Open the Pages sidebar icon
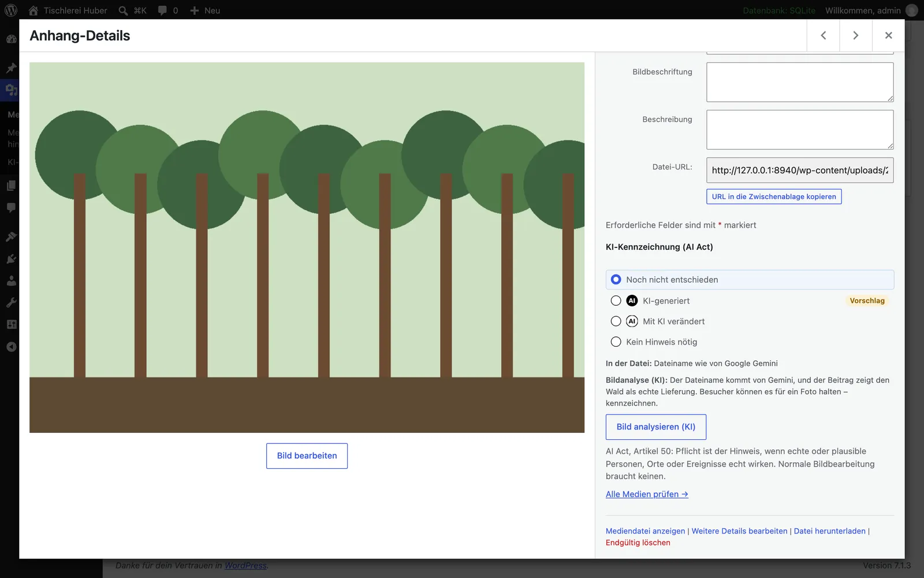 coord(11,186)
